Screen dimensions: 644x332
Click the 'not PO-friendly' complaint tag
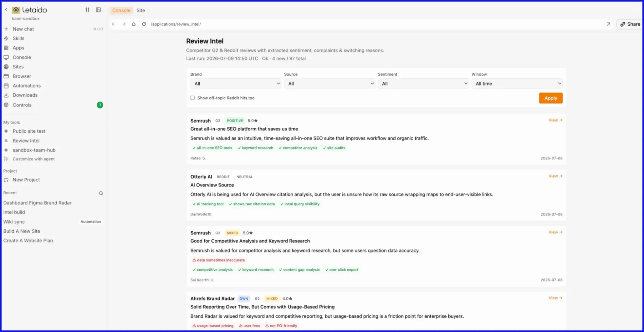(x=281, y=326)
